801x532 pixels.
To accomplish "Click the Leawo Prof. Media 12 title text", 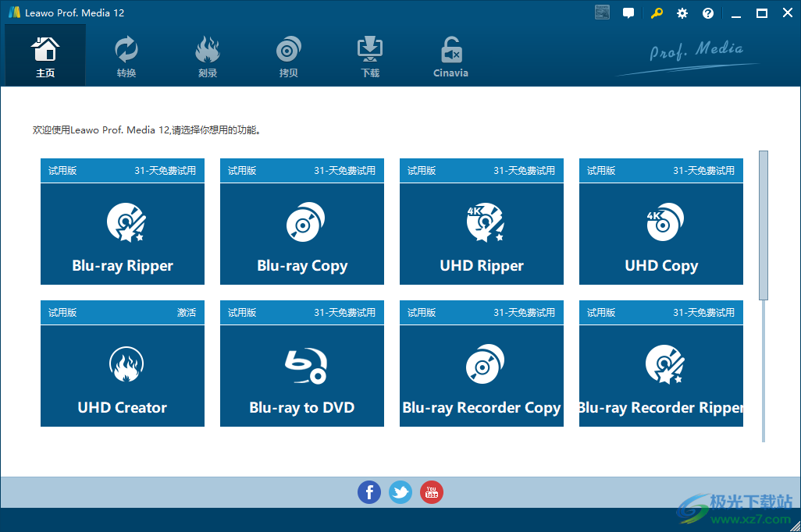I will click(x=75, y=12).
